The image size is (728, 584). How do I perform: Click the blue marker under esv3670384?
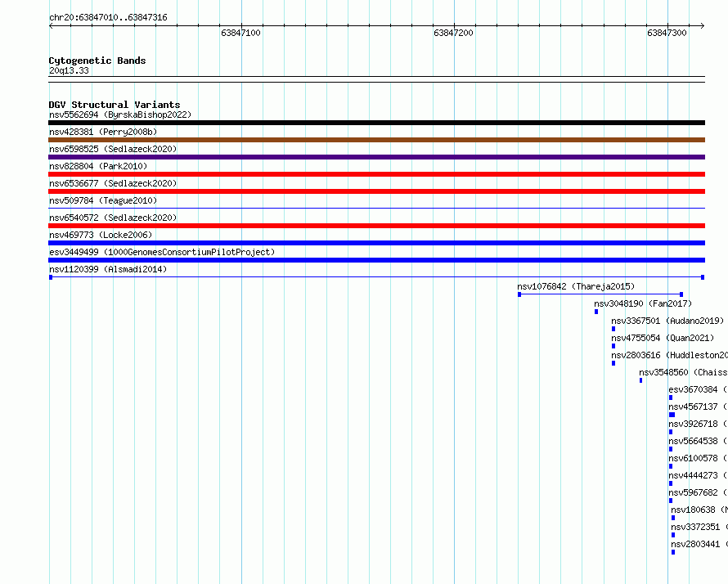671,398
